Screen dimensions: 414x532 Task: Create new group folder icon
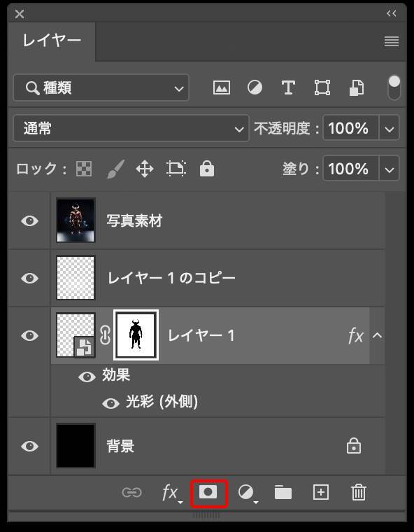tap(283, 492)
